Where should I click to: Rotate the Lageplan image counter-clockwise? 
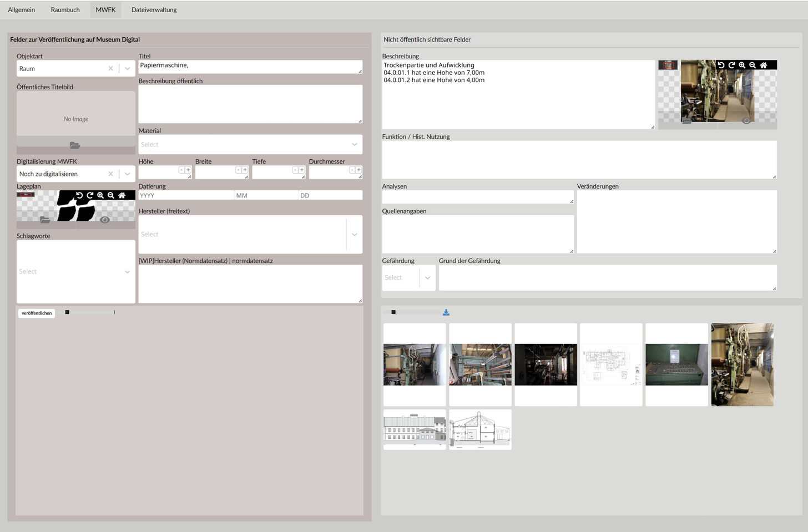pyautogui.click(x=79, y=195)
